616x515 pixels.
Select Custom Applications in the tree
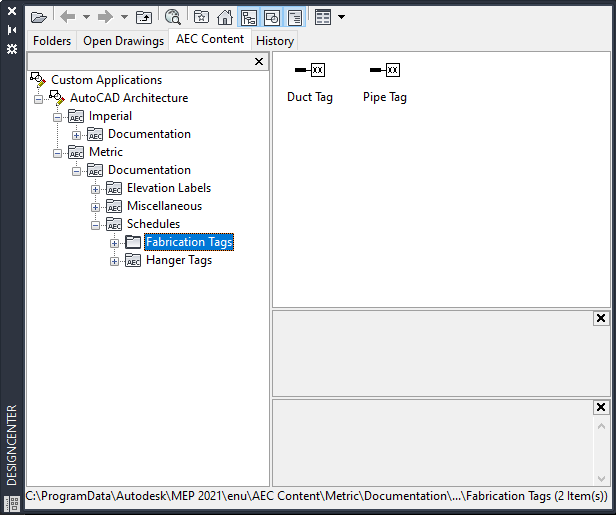coord(106,80)
